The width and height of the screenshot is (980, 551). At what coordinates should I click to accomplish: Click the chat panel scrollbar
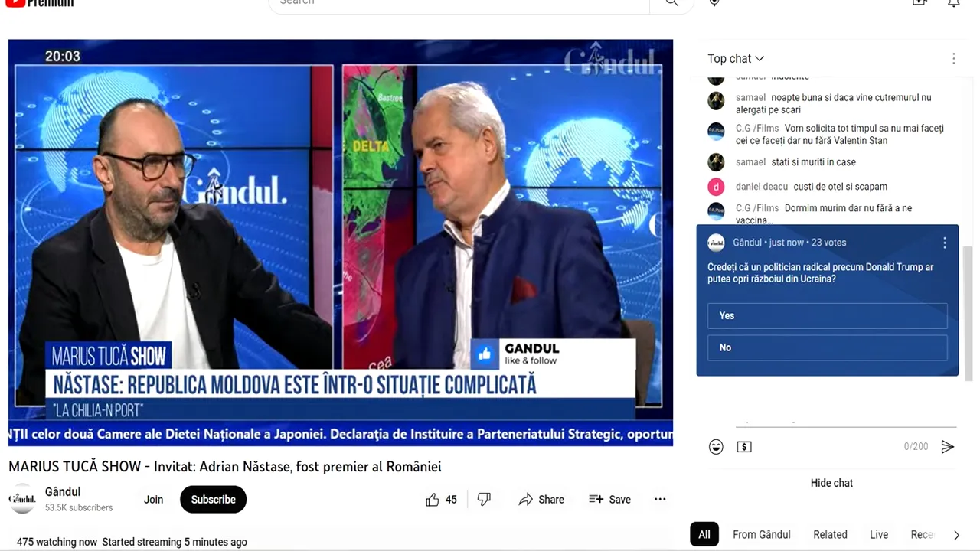[x=969, y=312]
